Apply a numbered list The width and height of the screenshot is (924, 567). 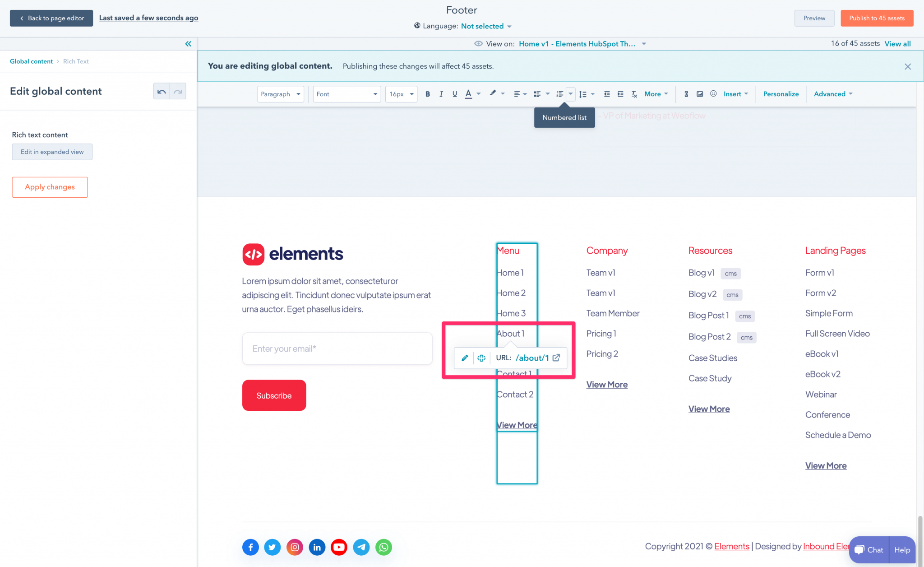click(x=560, y=94)
